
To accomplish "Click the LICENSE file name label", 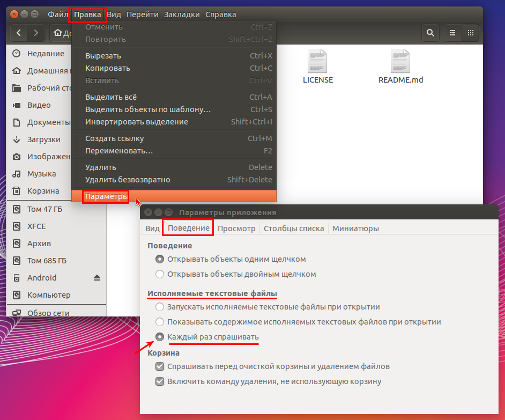I will pyautogui.click(x=318, y=80).
